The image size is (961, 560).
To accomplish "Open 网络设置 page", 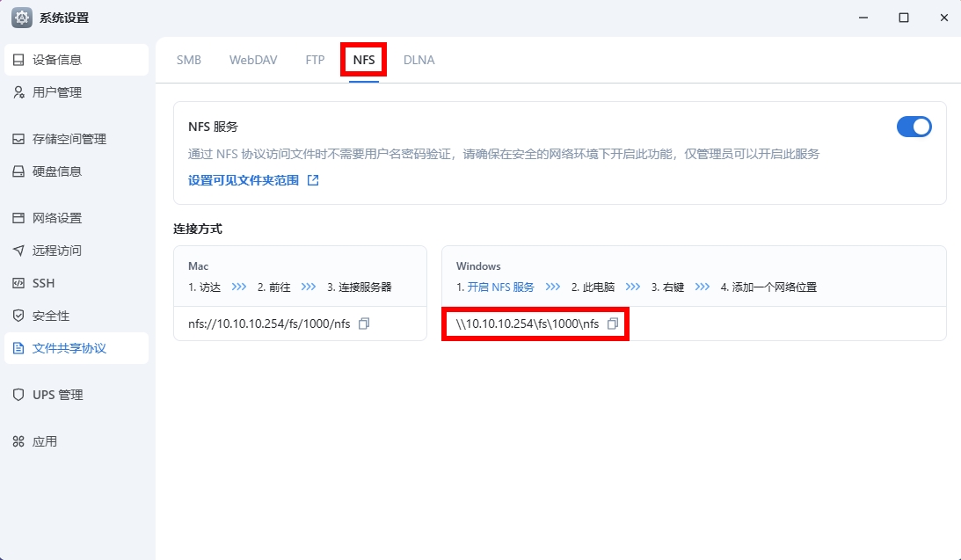I will coord(57,218).
